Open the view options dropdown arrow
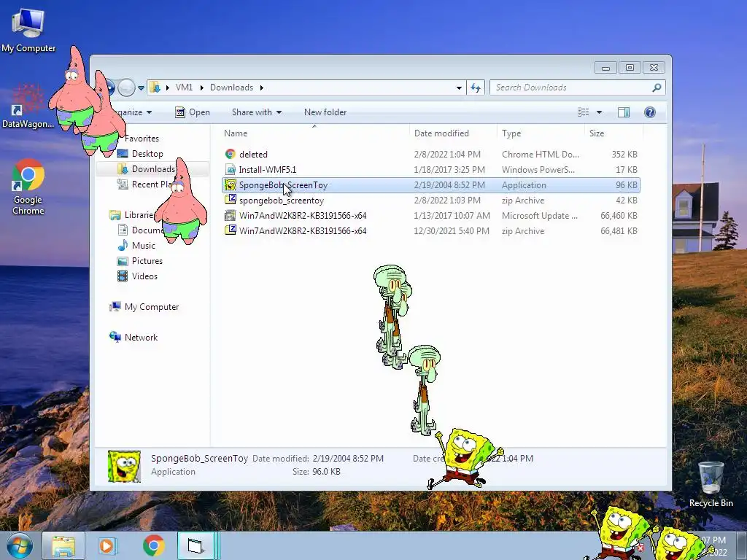 (x=599, y=112)
